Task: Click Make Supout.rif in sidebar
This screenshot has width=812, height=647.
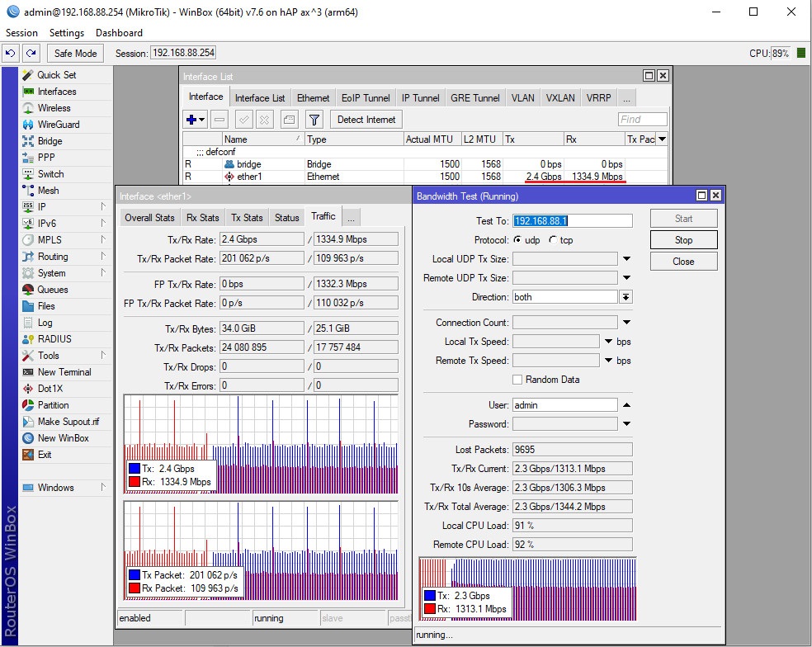Action: click(x=68, y=422)
